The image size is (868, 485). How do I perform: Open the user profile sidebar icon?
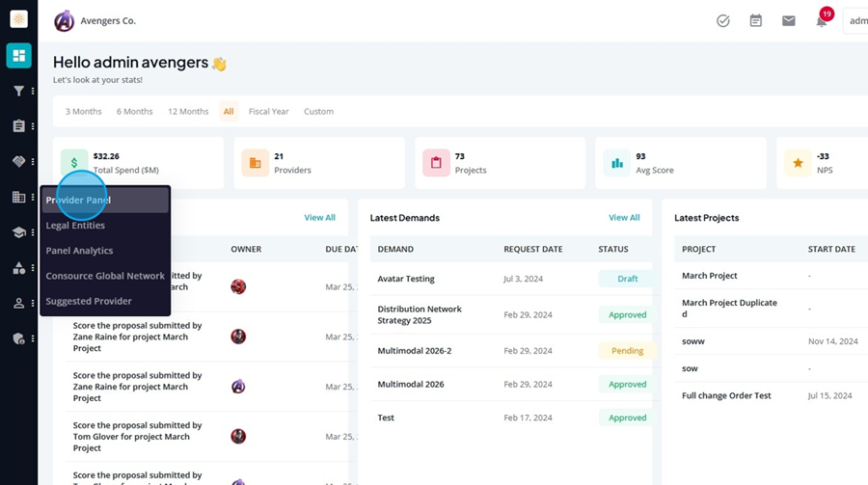coord(19,303)
